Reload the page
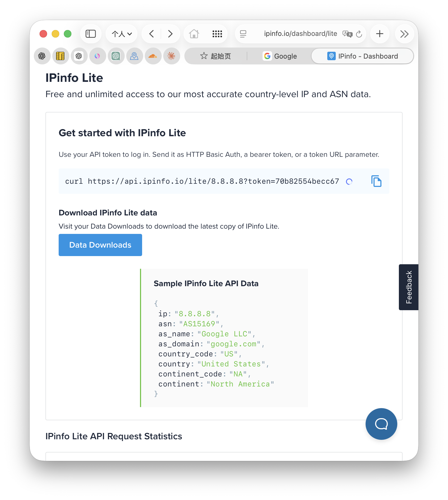 (x=359, y=34)
